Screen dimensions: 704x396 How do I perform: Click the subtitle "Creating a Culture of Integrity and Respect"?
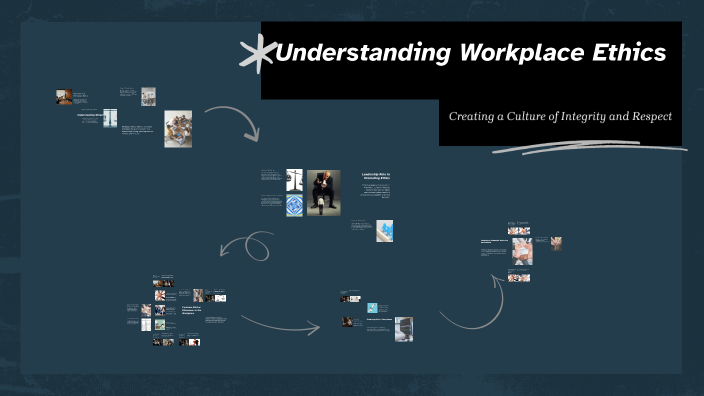click(560, 116)
